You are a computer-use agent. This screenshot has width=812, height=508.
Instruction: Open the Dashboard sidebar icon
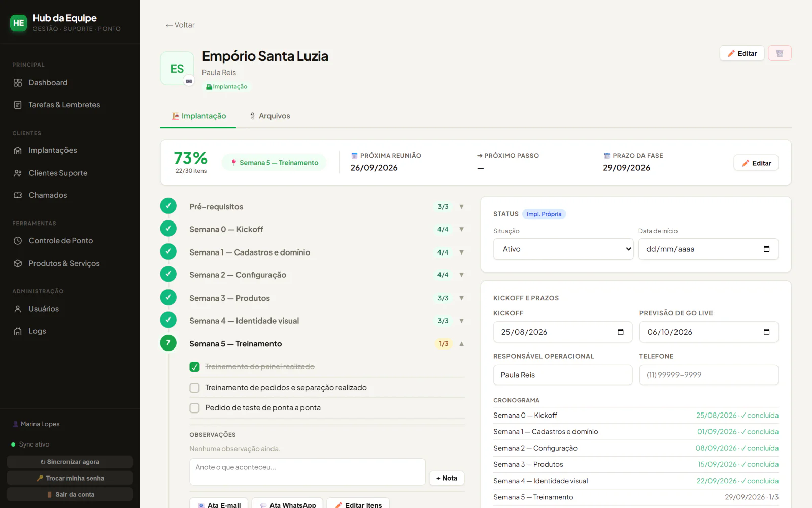(x=18, y=83)
